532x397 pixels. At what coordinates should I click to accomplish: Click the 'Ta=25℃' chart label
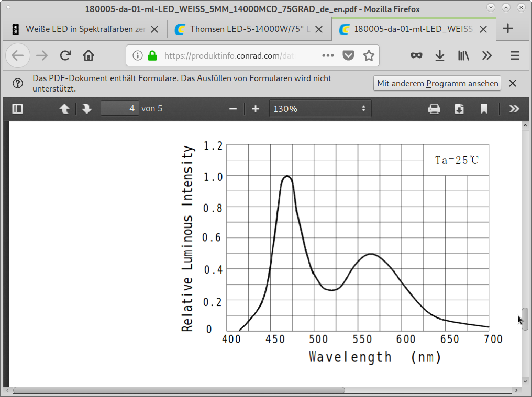(457, 160)
